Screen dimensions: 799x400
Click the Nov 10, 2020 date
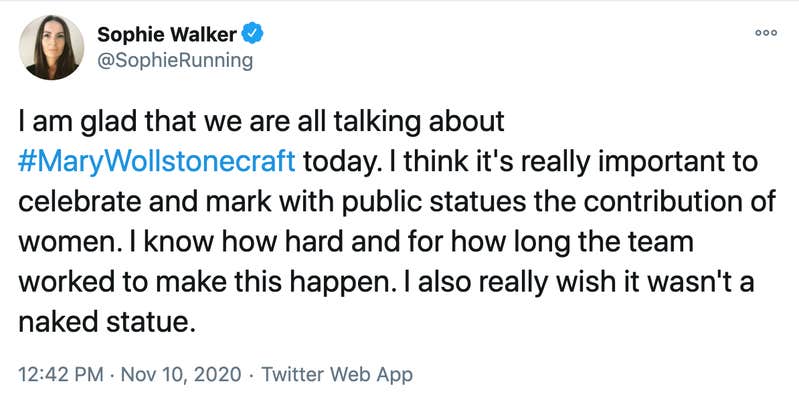(182, 375)
